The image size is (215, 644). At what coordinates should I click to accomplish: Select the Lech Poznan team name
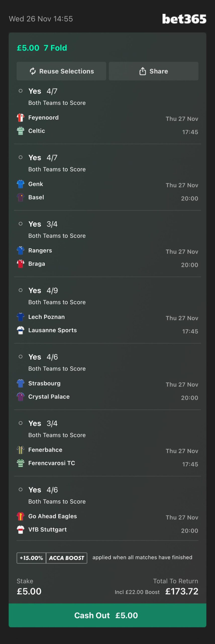point(46,317)
